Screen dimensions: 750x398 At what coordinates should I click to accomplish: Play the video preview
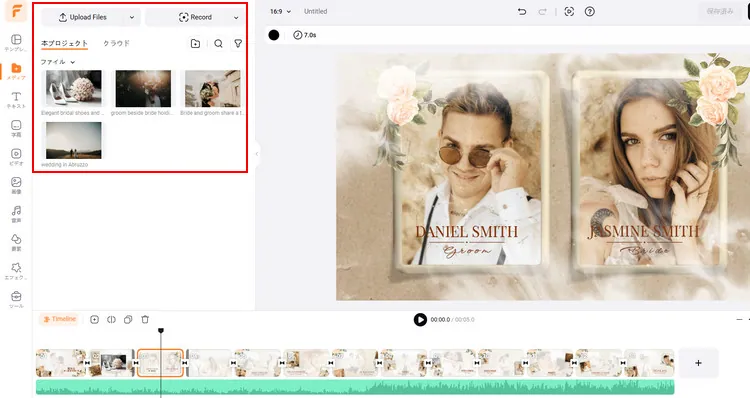(420, 320)
